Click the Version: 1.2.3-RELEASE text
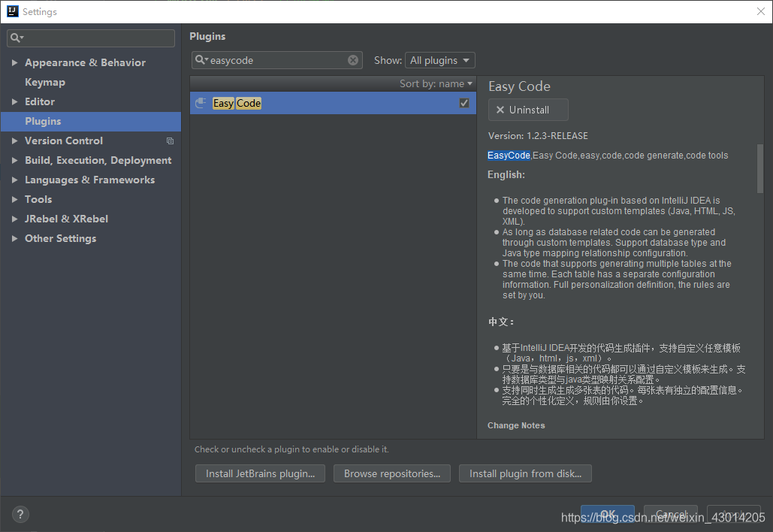Viewport: 773px width, 532px height. 538,136
